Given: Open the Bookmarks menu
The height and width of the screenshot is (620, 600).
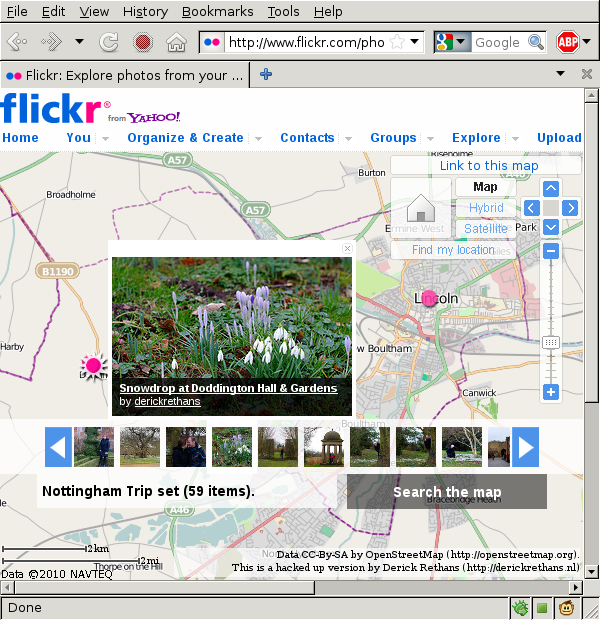Looking at the screenshot, I should (218, 12).
